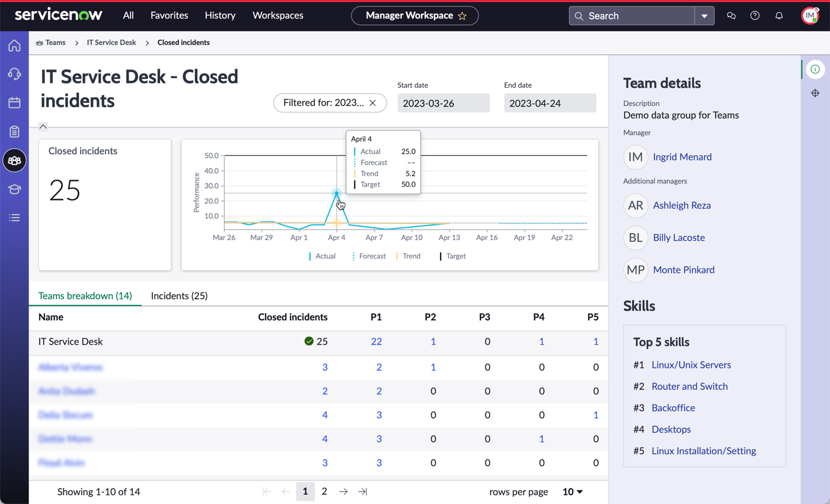This screenshot has width=830, height=504.
Task: Remove the 'Filtered for: 2023...' filter
Action: coord(372,103)
